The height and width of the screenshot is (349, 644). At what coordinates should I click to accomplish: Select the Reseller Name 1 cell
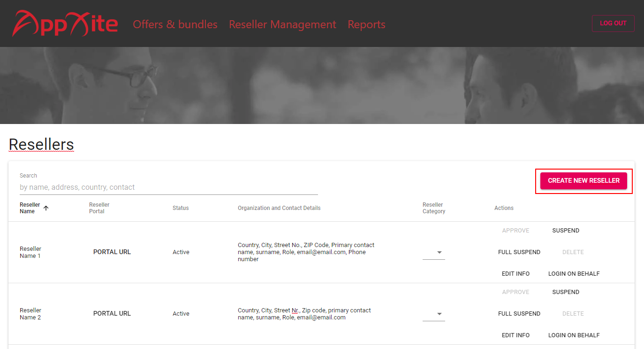click(x=30, y=252)
